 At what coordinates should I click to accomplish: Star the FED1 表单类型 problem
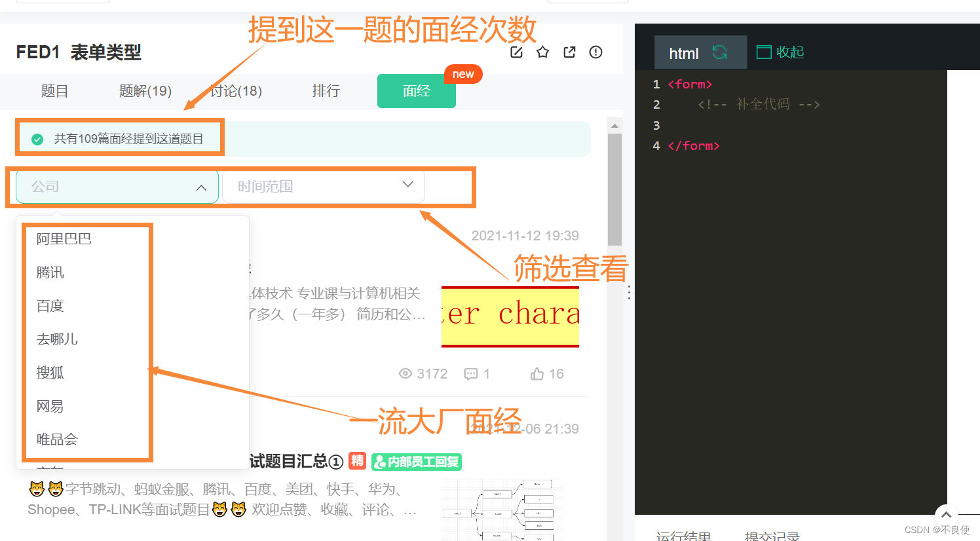542,52
